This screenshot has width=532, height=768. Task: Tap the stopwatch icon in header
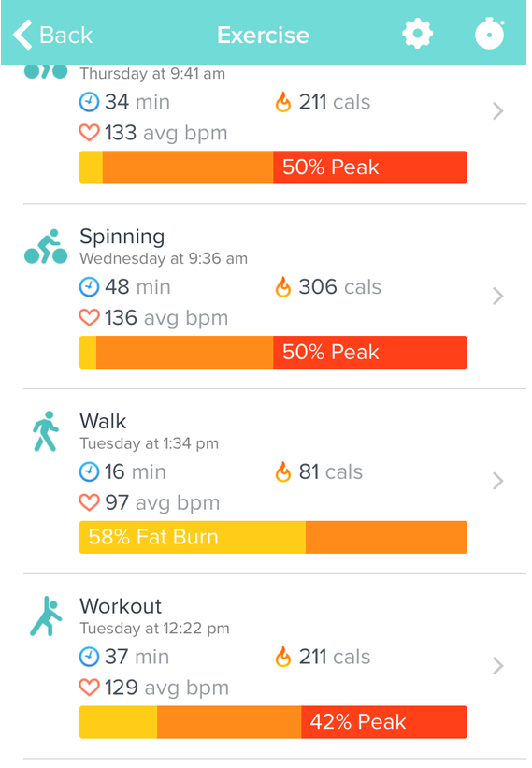tap(489, 33)
